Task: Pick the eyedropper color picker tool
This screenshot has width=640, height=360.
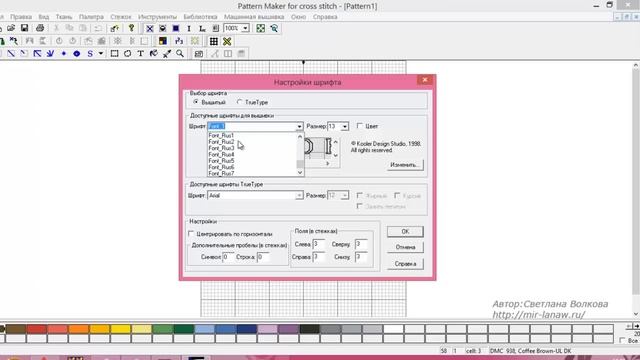Action: [167, 53]
